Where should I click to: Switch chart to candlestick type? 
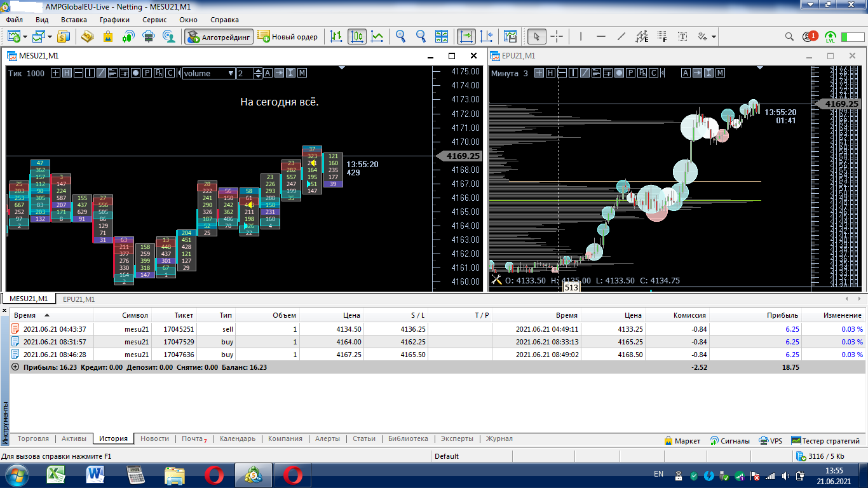356,37
